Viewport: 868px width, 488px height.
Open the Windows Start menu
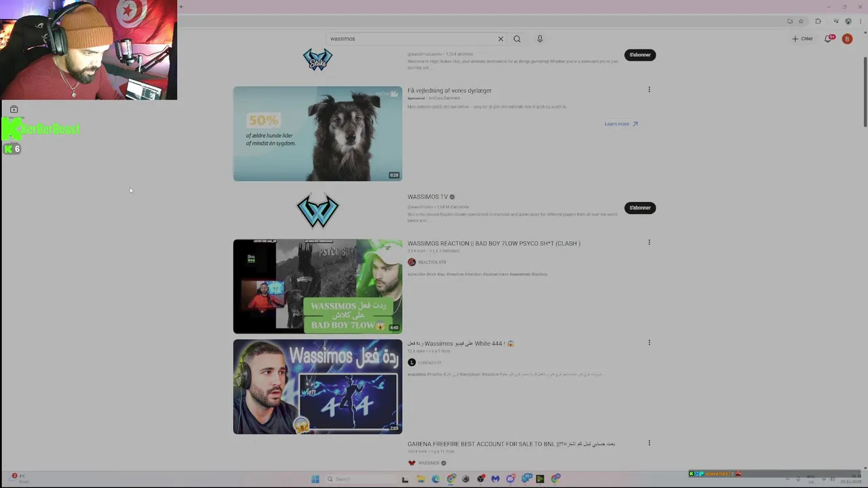pyautogui.click(x=315, y=479)
